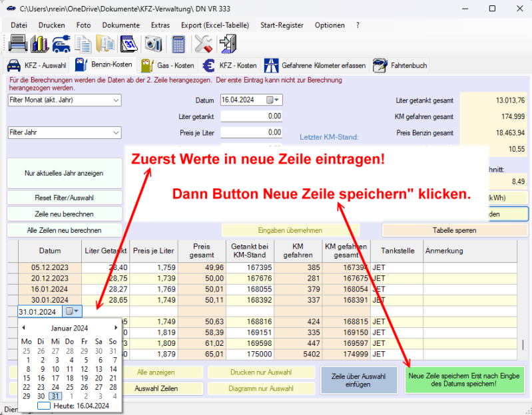Viewport: 532px width, 415px height.
Task: Click the electric car plug icon
Action: tap(61, 44)
